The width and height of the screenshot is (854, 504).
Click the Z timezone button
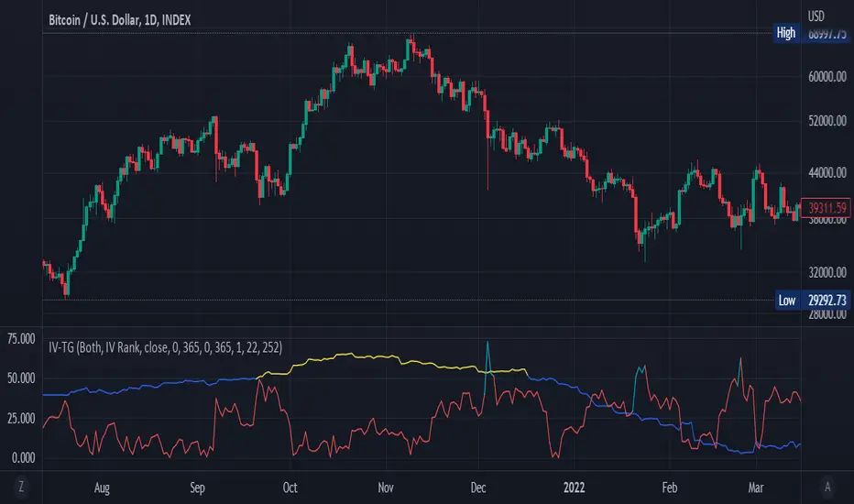pos(20,486)
